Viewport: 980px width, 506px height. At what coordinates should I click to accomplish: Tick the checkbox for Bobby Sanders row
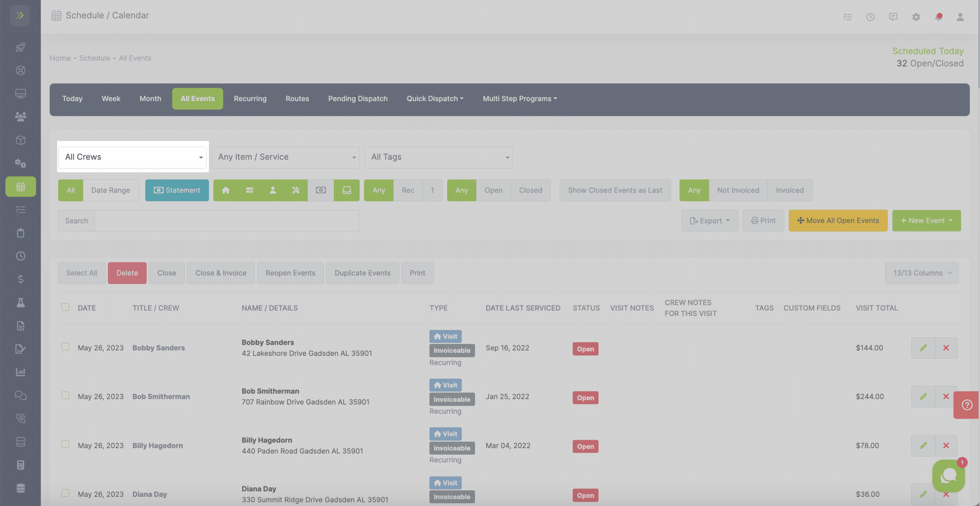coord(65,347)
